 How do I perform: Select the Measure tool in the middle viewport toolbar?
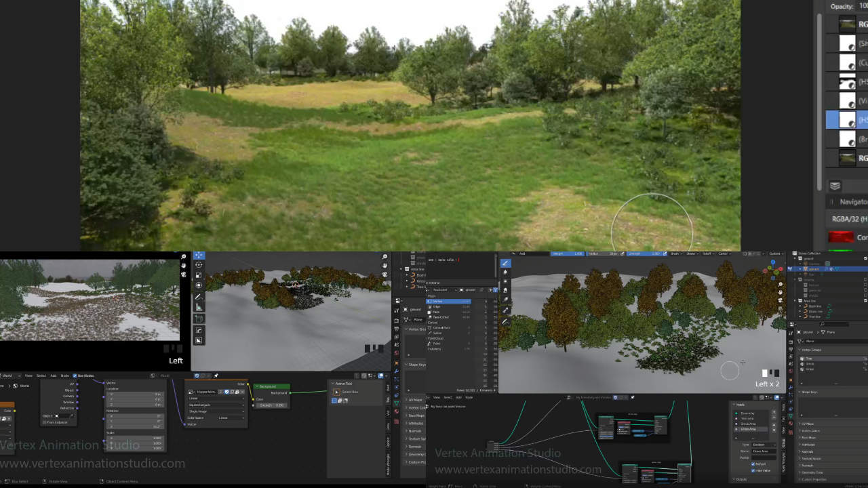coord(199,307)
